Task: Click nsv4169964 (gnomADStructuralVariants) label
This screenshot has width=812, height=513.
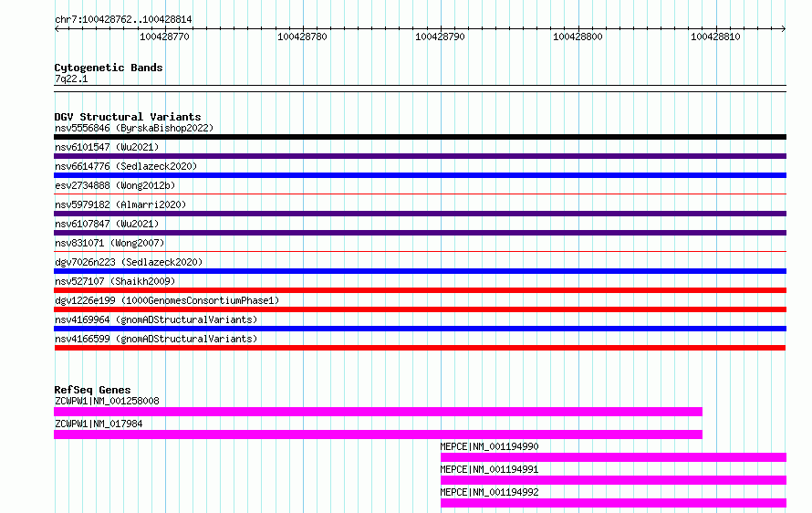Action: [x=156, y=319]
